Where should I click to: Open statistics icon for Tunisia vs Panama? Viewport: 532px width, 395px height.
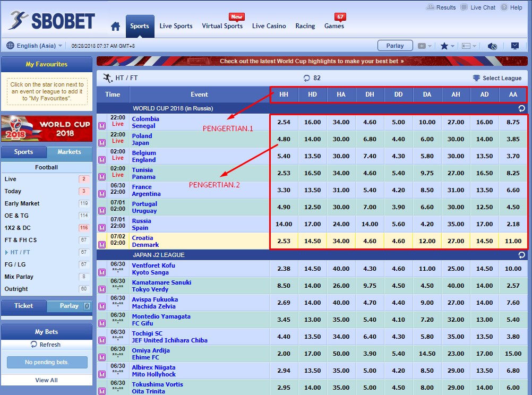point(102,177)
